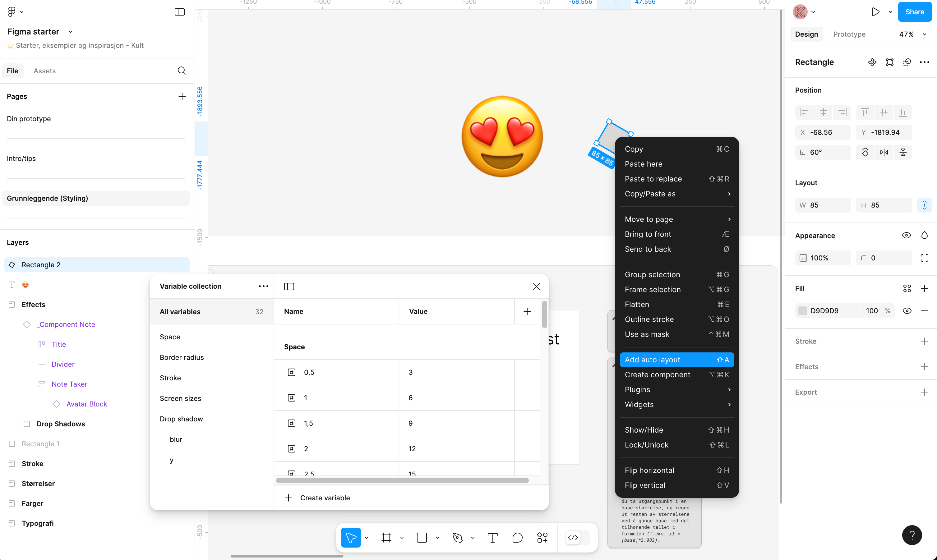The image size is (937, 560).
Task: Click flip horizontal icon in Position
Action: [x=884, y=152]
